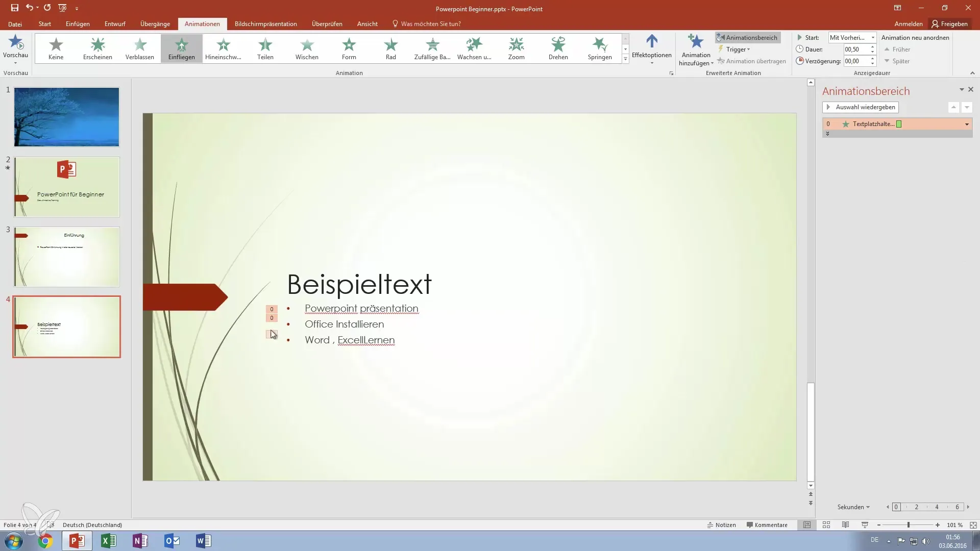Viewport: 980px width, 551px height.
Task: Switch to slide sorter view icon
Action: pyautogui.click(x=826, y=525)
